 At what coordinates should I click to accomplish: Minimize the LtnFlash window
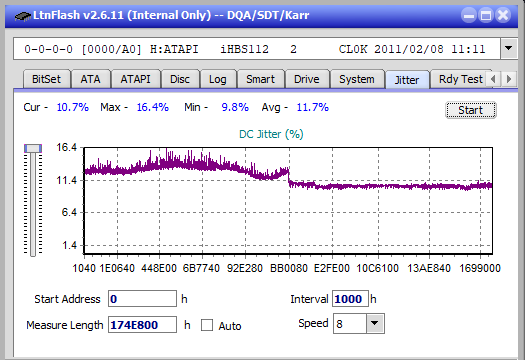[x=469, y=15]
